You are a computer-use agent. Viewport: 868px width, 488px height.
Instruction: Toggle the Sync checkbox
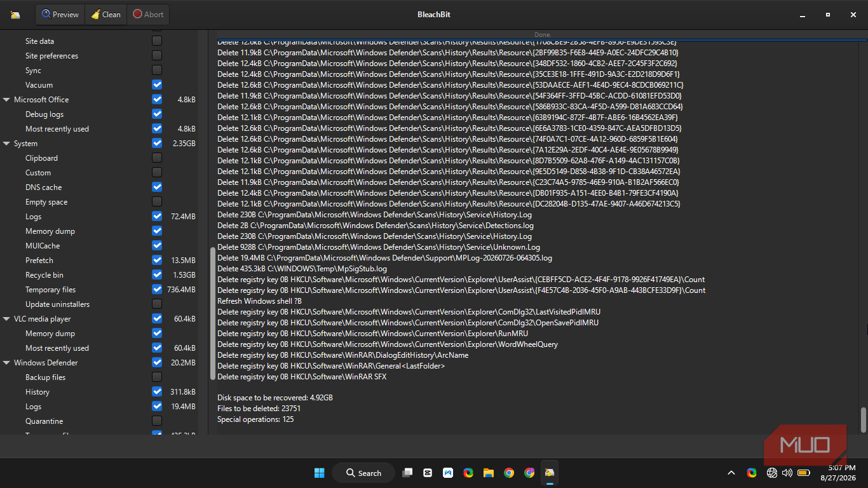coord(157,71)
